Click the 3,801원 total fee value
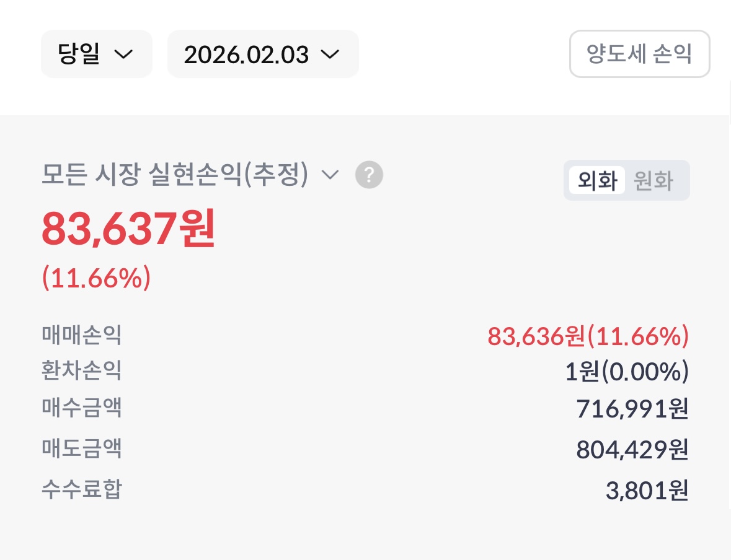This screenshot has width=731, height=560. point(647,491)
